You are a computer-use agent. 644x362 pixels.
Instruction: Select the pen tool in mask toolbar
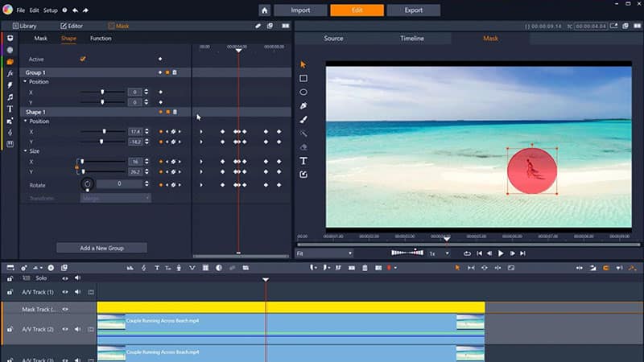[303, 106]
